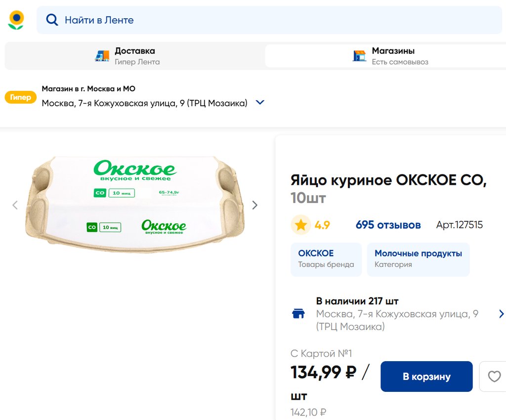Switch to the Магазины tab
506x420 pixels.
pos(393,56)
